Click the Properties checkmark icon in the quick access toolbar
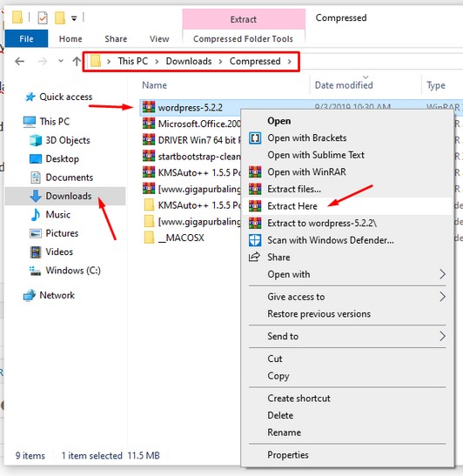Image resolution: width=463 pixels, height=476 pixels. click(x=43, y=18)
